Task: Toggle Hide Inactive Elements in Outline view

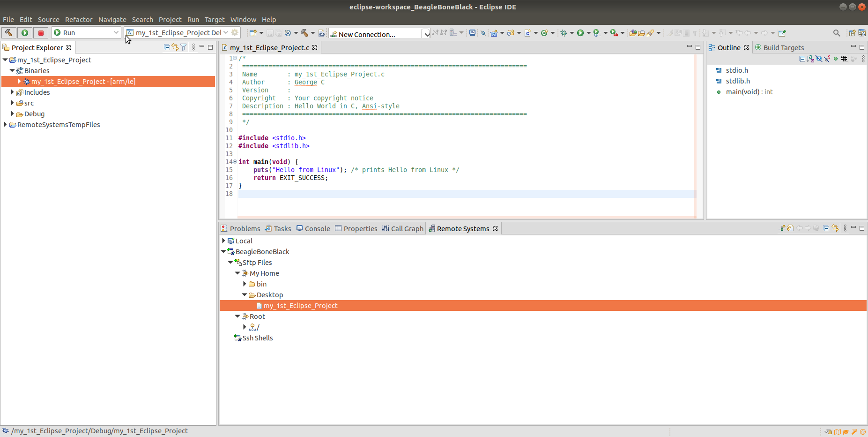Action: point(844,59)
